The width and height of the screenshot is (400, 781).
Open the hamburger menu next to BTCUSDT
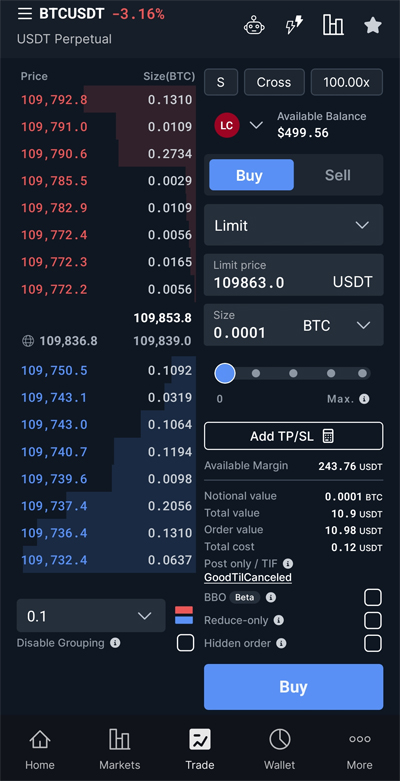pyautogui.click(x=24, y=14)
